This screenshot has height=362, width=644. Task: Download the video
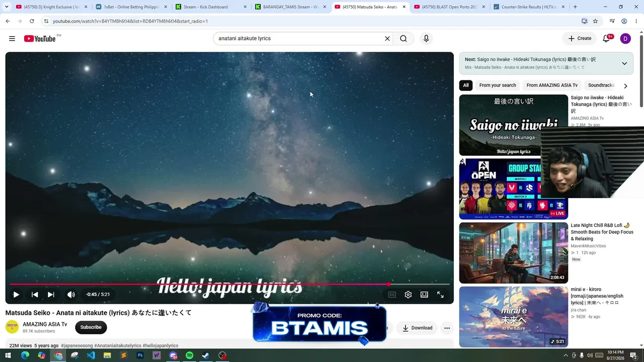pos(418,328)
